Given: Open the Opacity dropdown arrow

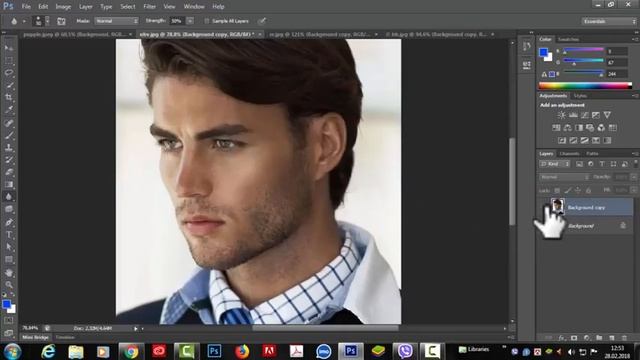Looking at the screenshot, I should click(x=633, y=177).
